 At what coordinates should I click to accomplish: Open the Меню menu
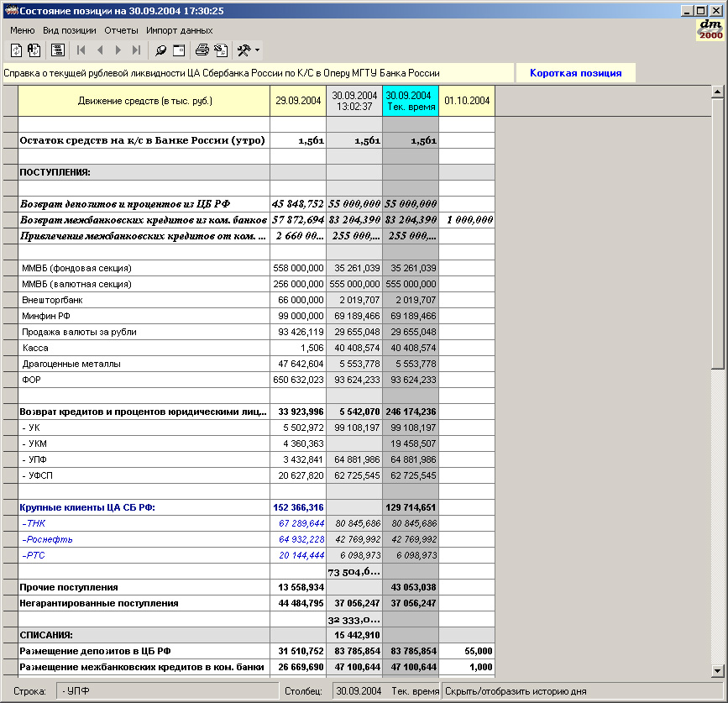coord(23,30)
